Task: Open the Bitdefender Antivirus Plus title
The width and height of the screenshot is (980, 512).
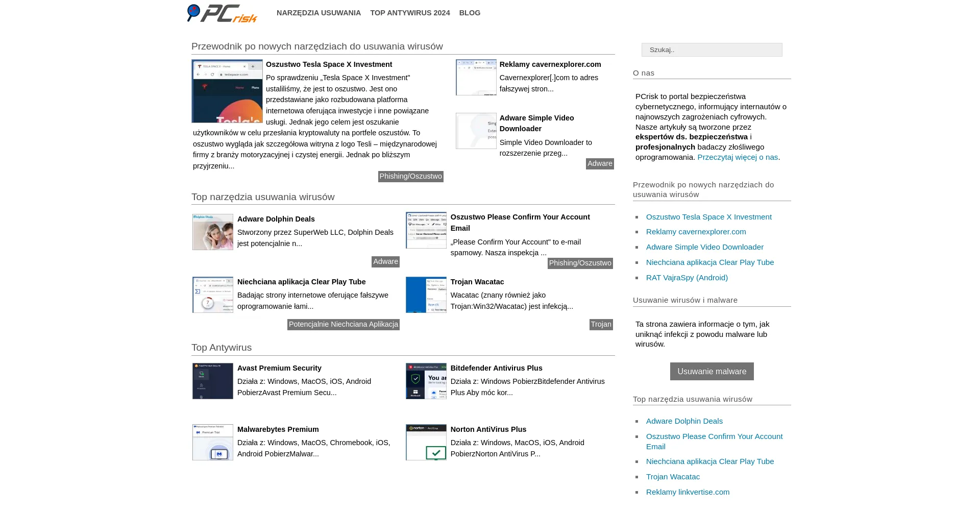Action: (x=496, y=368)
